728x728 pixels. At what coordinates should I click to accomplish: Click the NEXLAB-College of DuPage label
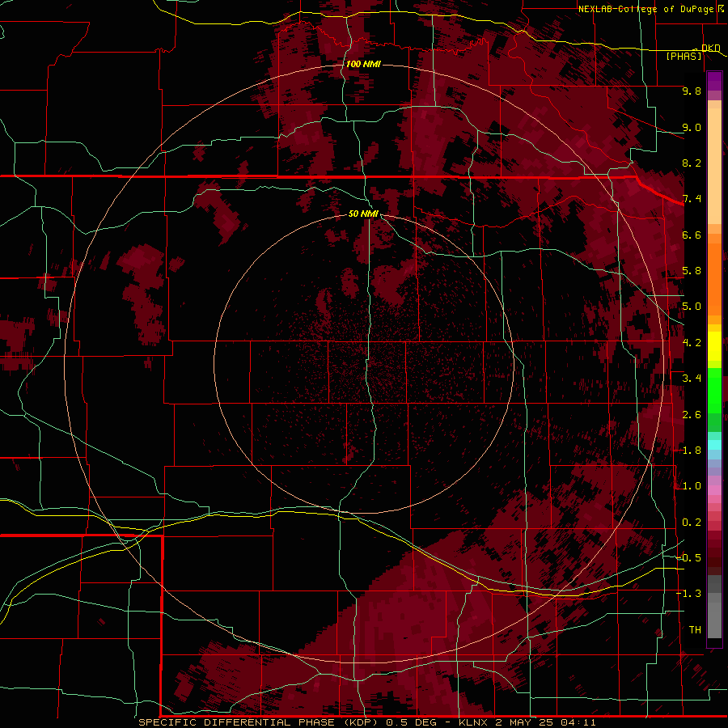646,9
